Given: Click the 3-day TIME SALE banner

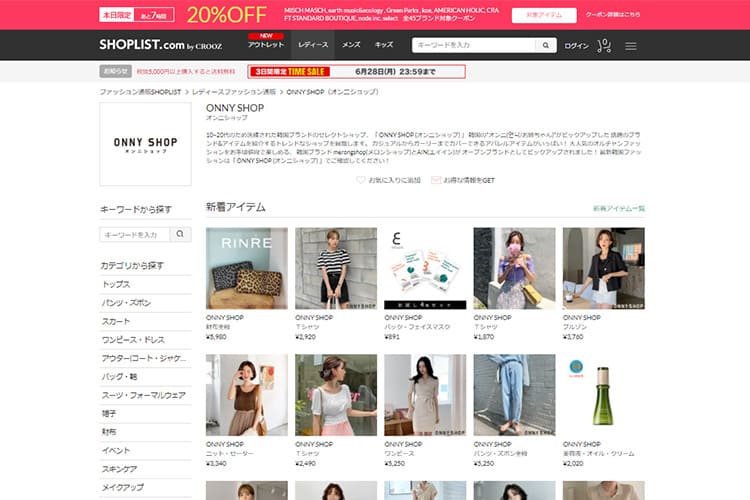Looking at the screenshot, I should tap(356, 71).
